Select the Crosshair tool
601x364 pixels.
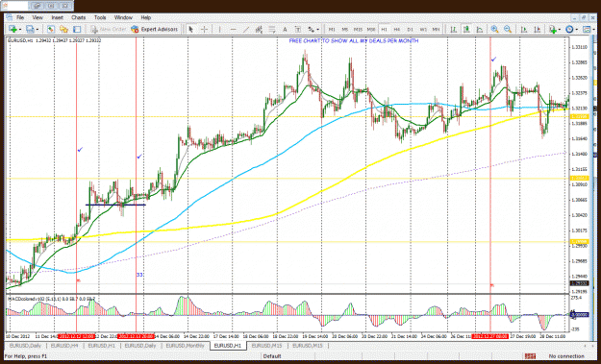204,29
